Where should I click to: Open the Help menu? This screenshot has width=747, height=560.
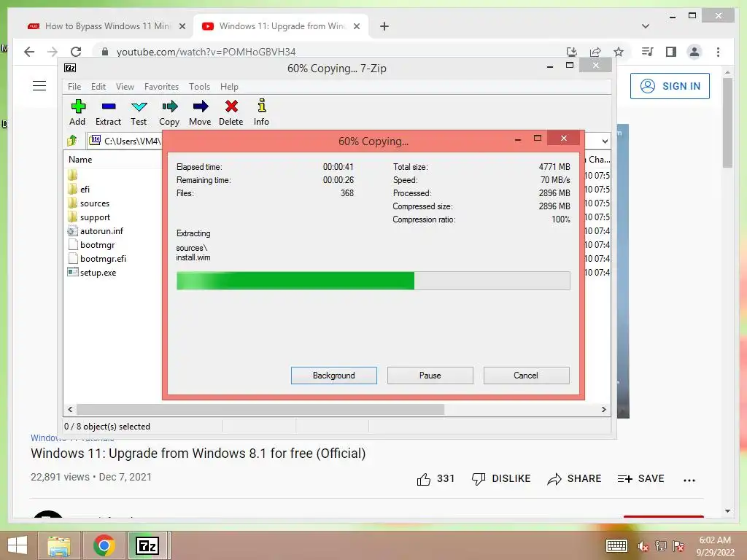[x=229, y=87]
